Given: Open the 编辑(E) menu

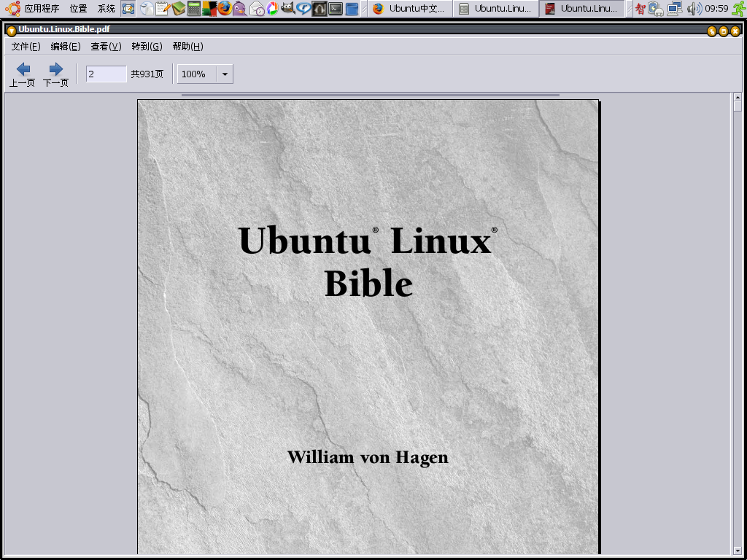Looking at the screenshot, I should pyautogui.click(x=66, y=46).
